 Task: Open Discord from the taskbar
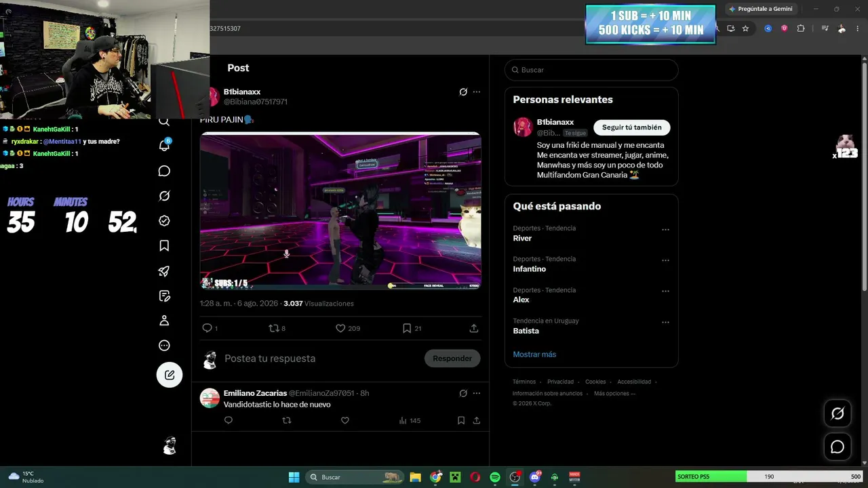535,477
